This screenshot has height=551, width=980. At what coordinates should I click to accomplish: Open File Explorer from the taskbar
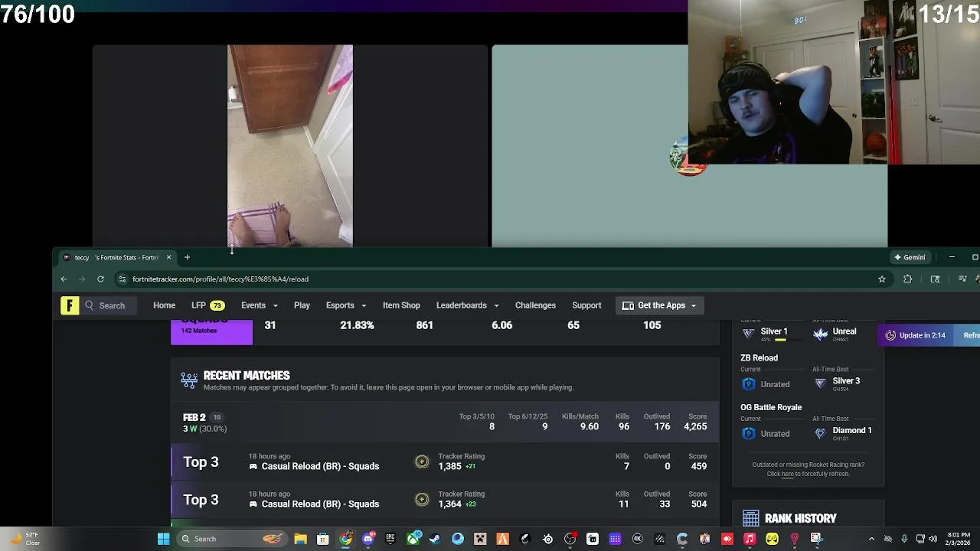coord(300,539)
